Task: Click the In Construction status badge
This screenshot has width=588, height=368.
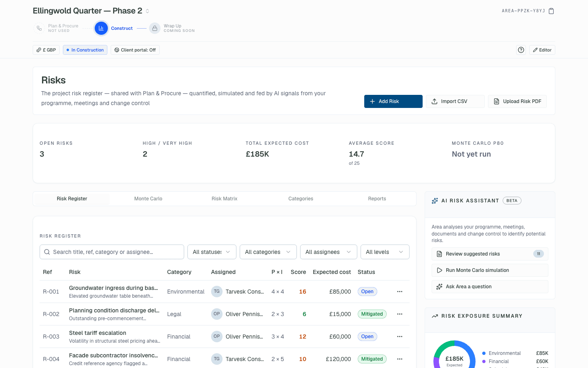Action: coord(85,50)
